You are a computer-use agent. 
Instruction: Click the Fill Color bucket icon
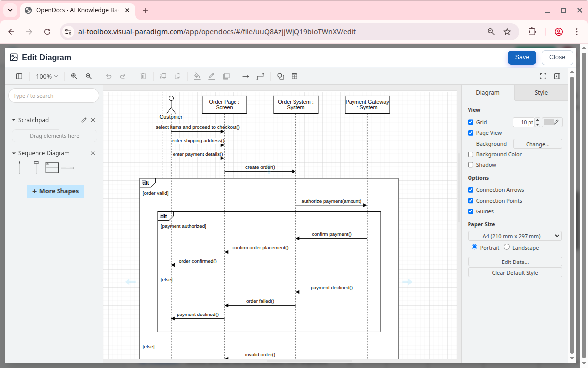pyautogui.click(x=197, y=76)
